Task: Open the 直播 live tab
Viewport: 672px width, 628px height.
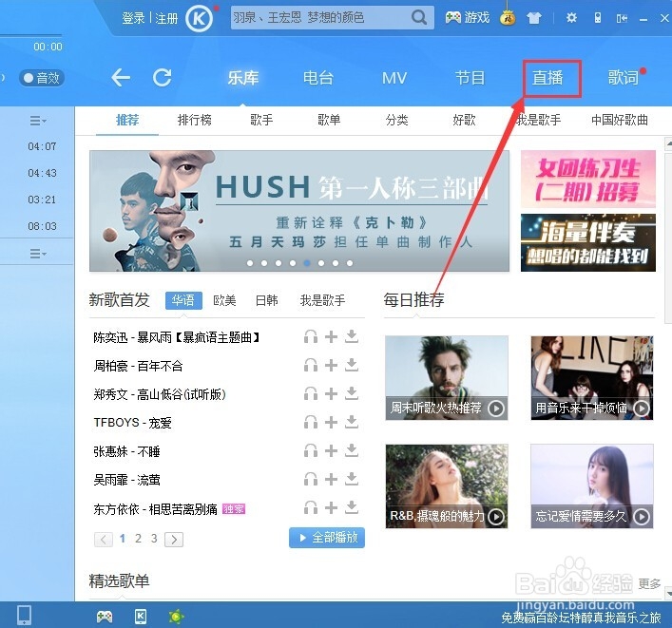Action: coord(547,78)
